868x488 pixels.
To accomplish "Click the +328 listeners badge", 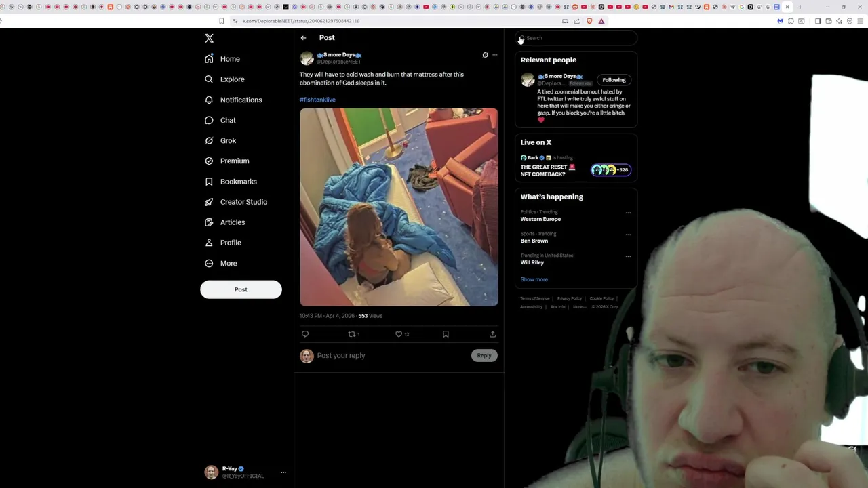I will pyautogui.click(x=611, y=170).
